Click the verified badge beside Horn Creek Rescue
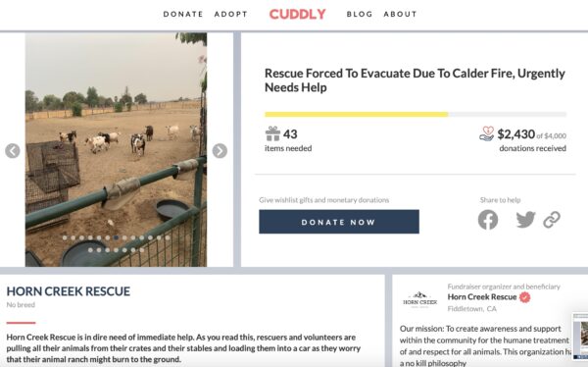The width and height of the screenshot is (588, 367). pyautogui.click(x=525, y=297)
